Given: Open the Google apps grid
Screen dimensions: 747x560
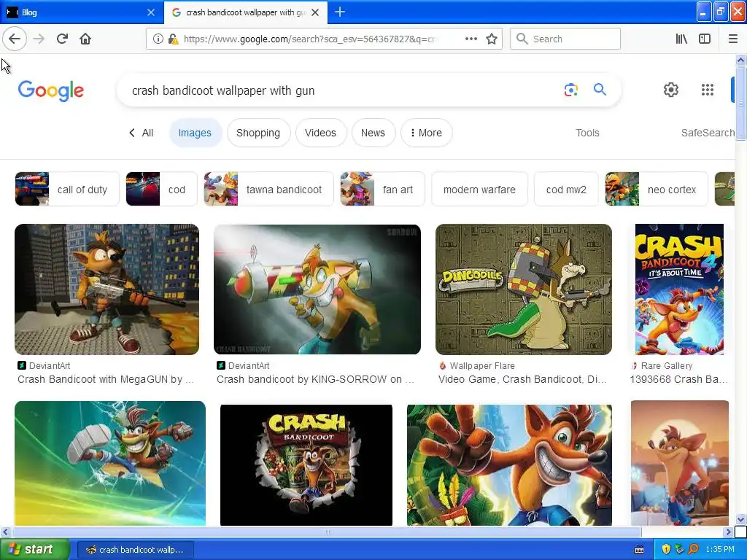Looking at the screenshot, I should pos(708,90).
